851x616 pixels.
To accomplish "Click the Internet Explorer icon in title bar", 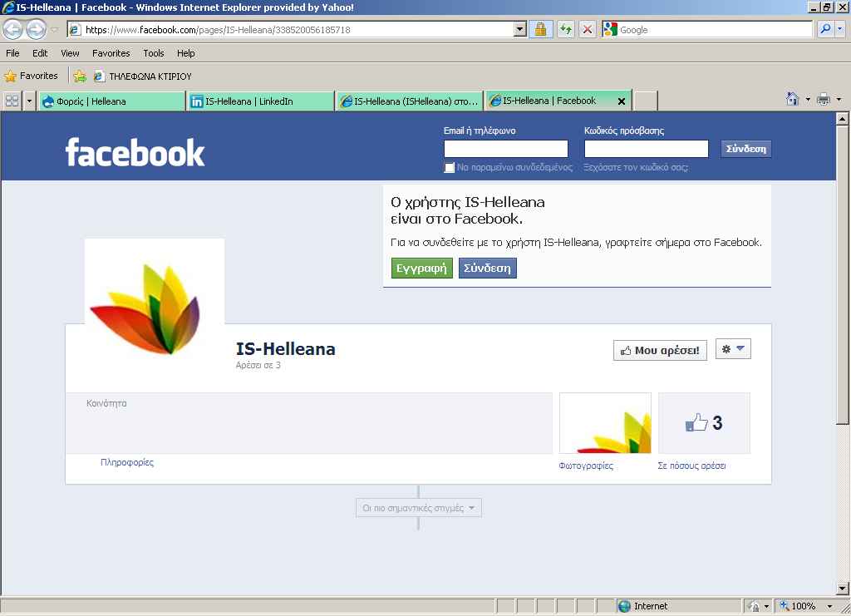I will click(x=8, y=7).
